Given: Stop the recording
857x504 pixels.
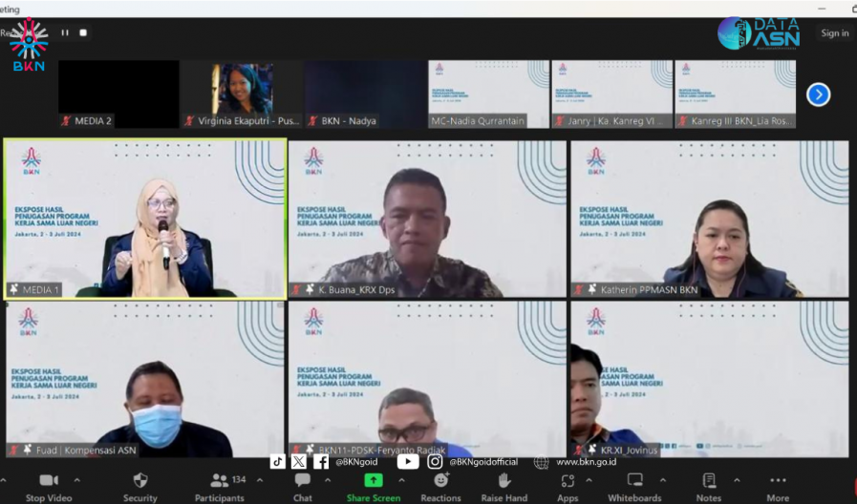Looking at the screenshot, I should coord(83,32).
